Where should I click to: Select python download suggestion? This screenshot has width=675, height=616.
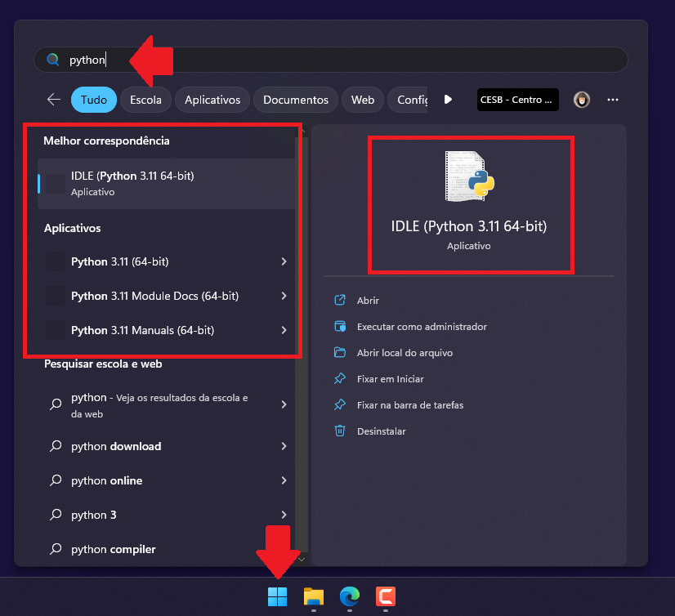(167, 446)
